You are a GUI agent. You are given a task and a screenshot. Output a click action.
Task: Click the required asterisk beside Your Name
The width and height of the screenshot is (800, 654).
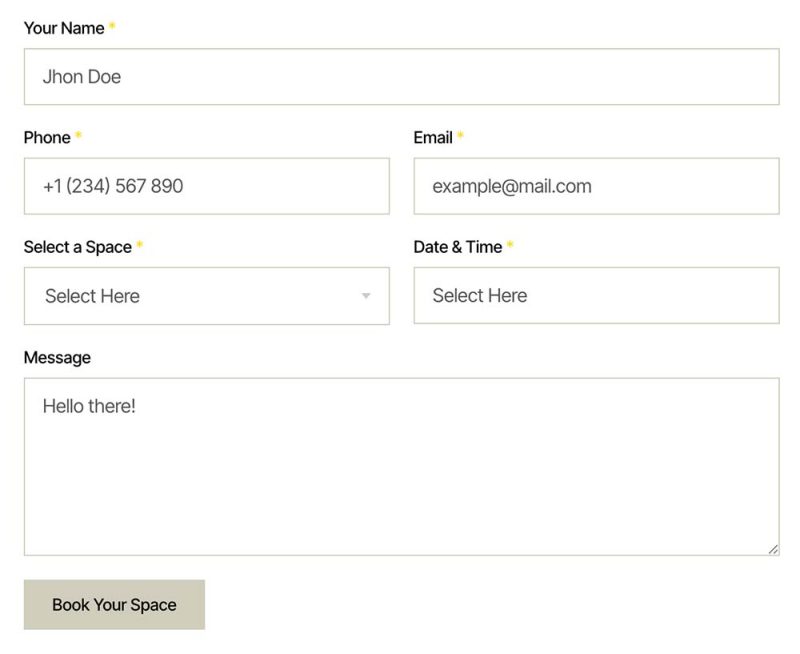click(x=112, y=27)
